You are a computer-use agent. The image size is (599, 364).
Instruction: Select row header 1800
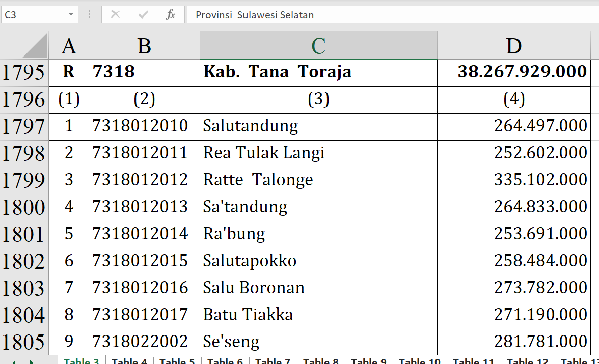click(24, 207)
